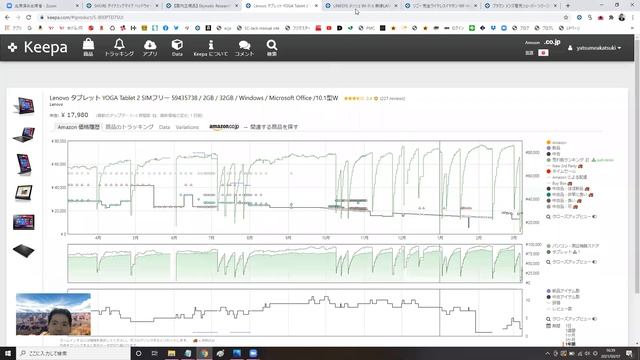Open the アプリ cloud download icon
The image size is (640, 360).
click(x=150, y=47)
